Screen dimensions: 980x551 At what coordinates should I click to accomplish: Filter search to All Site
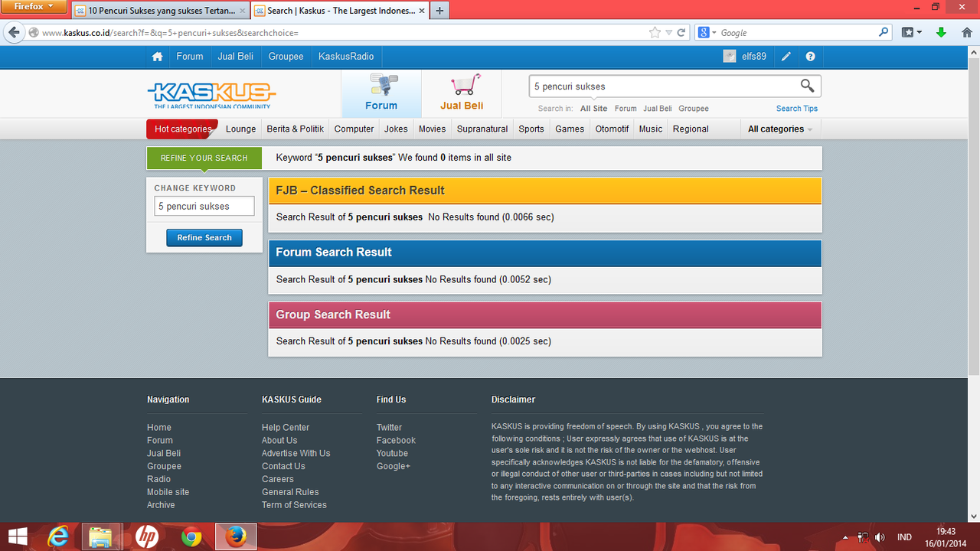click(x=594, y=109)
